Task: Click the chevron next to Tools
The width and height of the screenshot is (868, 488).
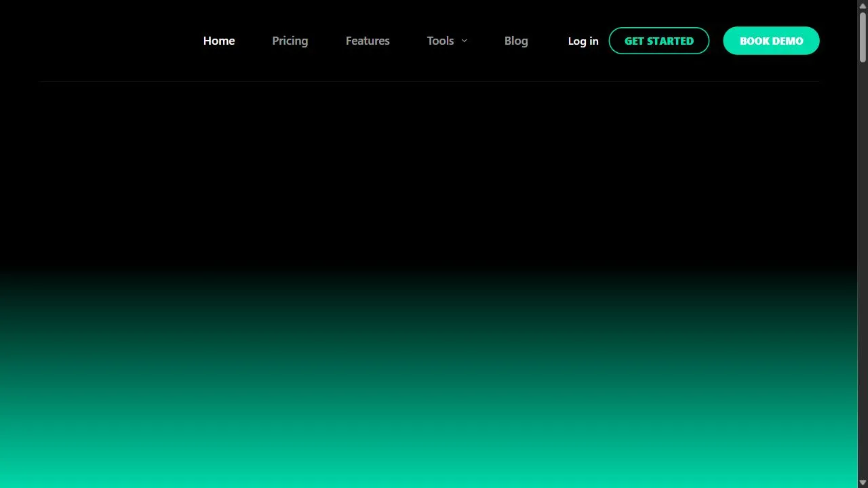Action: click(x=465, y=41)
